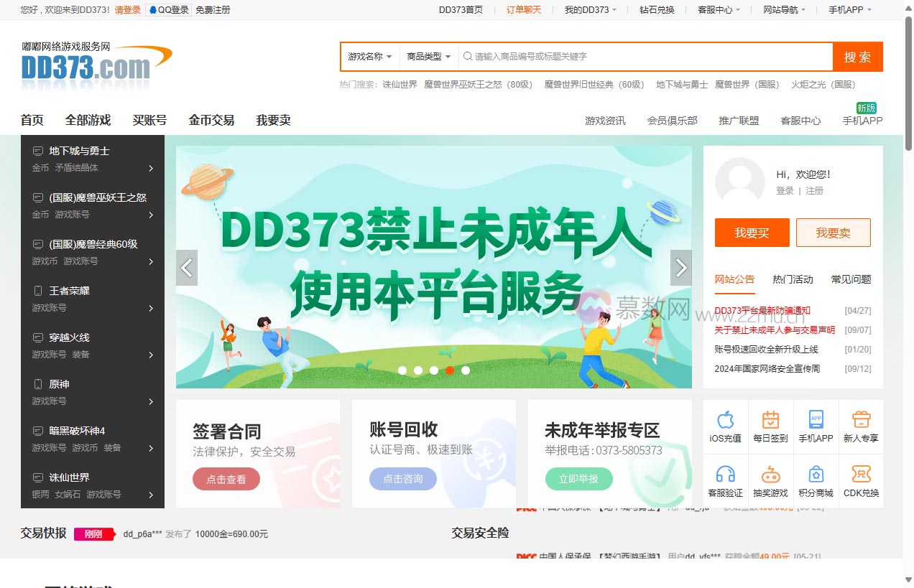Open the 金币交易 navigation menu
Image resolution: width=914 pixels, height=588 pixels.
click(211, 121)
